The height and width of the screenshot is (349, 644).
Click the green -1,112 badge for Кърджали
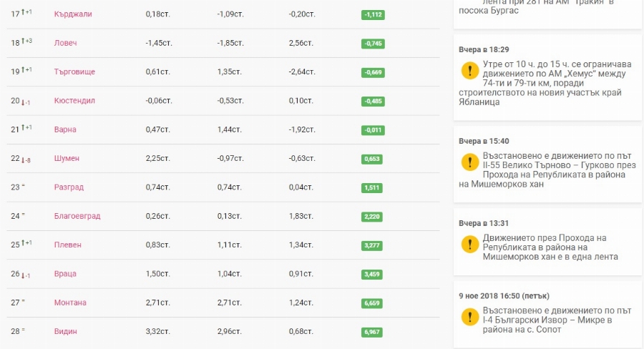tap(373, 14)
